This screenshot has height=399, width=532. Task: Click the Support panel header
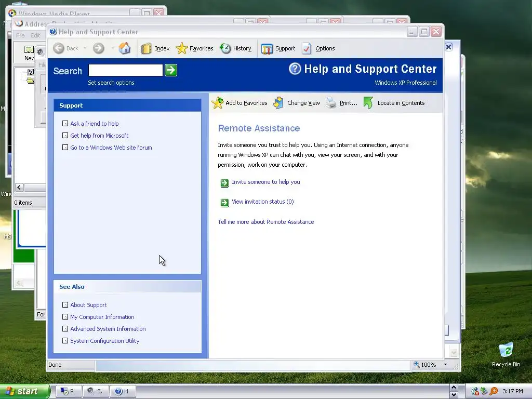127,105
